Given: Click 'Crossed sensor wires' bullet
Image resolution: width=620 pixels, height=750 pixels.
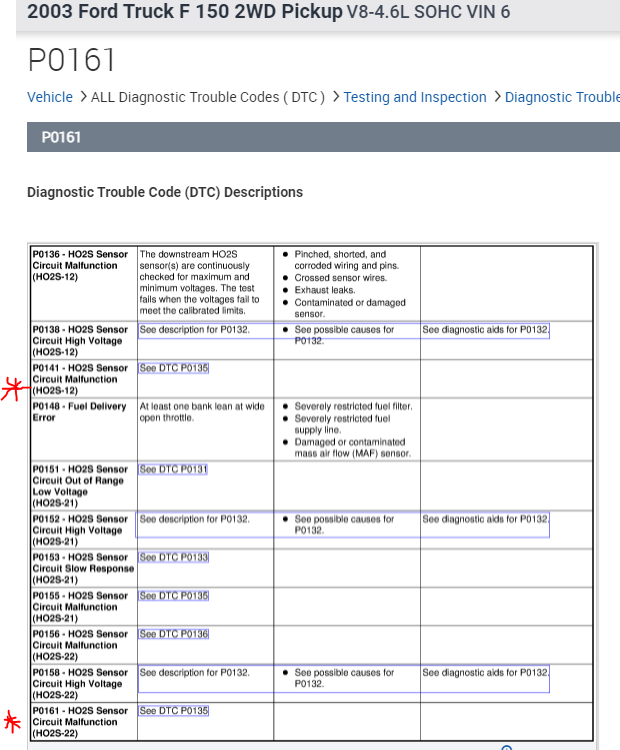Looking at the screenshot, I should (x=341, y=278).
